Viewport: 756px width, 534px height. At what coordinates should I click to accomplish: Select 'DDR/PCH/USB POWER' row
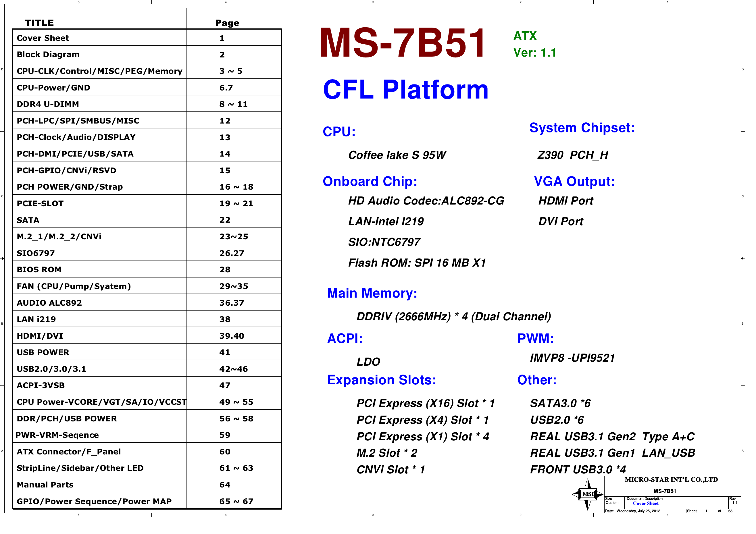(67, 419)
